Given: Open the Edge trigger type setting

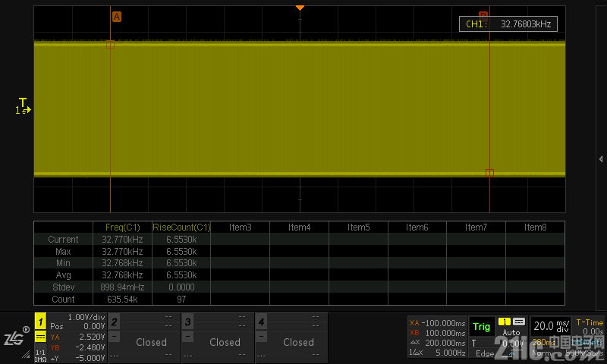Looking at the screenshot, I should click(485, 353).
